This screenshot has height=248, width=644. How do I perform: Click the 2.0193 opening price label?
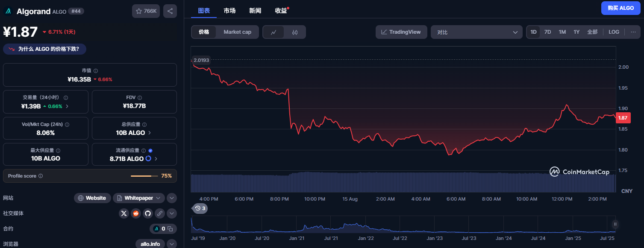(x=201, y=60)
